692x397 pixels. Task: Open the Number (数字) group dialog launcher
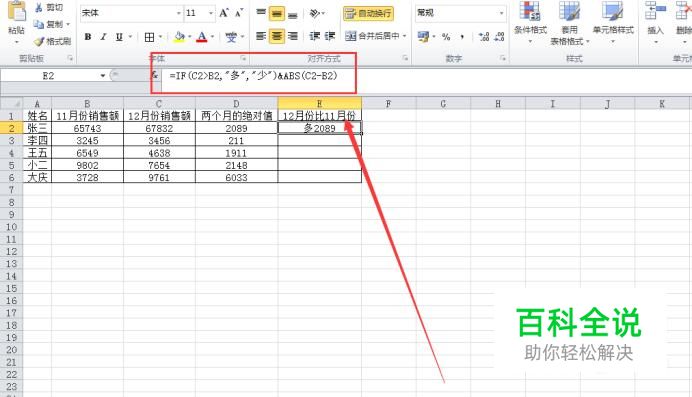(502, 58)
